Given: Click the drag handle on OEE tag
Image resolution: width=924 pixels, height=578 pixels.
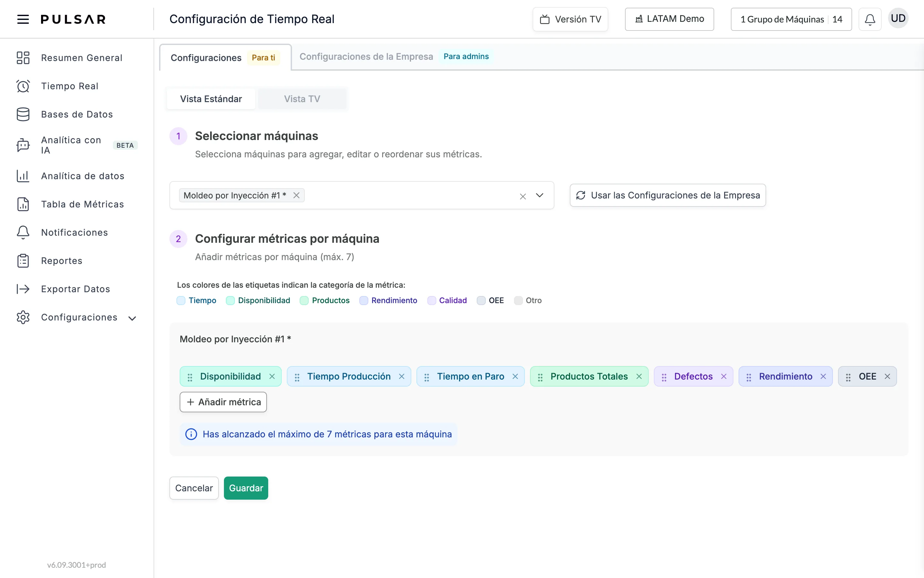Looking at the screenshot, I should [x=848, y=377].
